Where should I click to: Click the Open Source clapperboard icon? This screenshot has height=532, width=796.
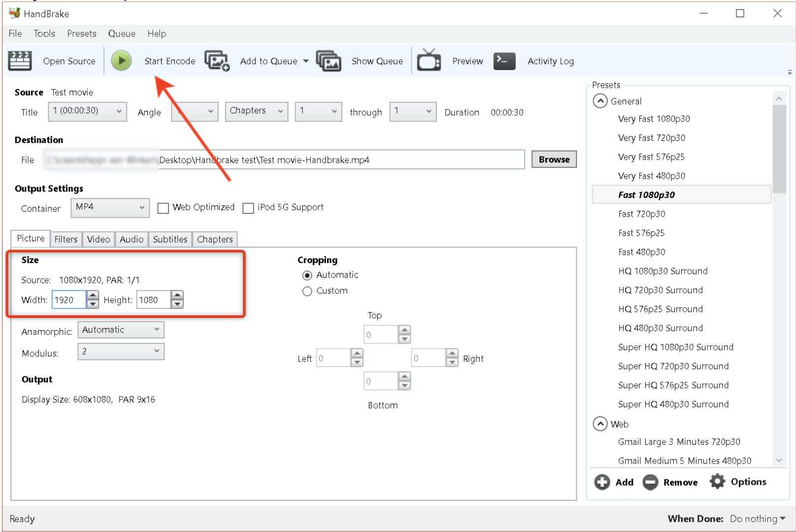pos(20,61)
